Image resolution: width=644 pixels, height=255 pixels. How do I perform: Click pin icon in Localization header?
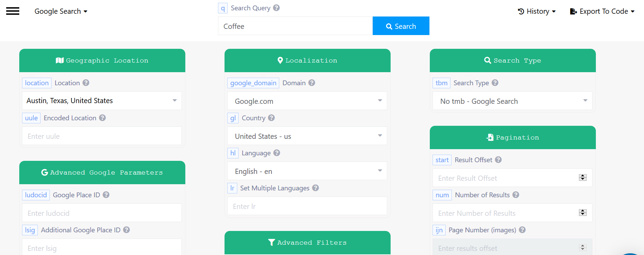coord(280,60)
